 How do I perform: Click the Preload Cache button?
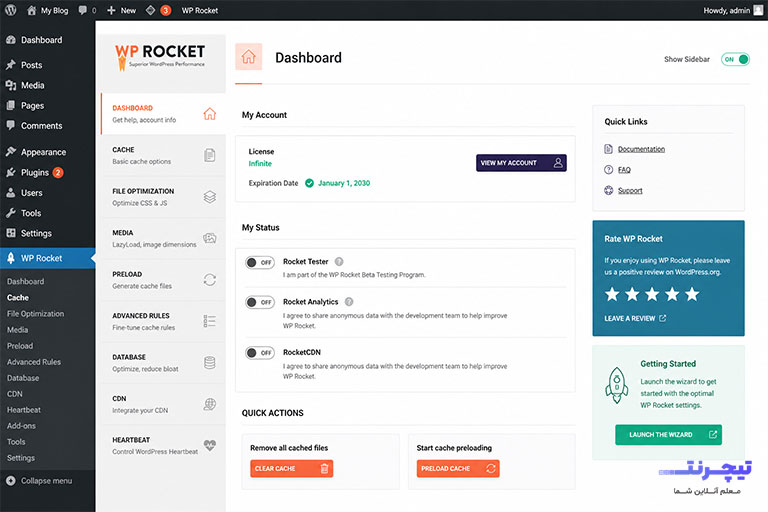(458, 468)
